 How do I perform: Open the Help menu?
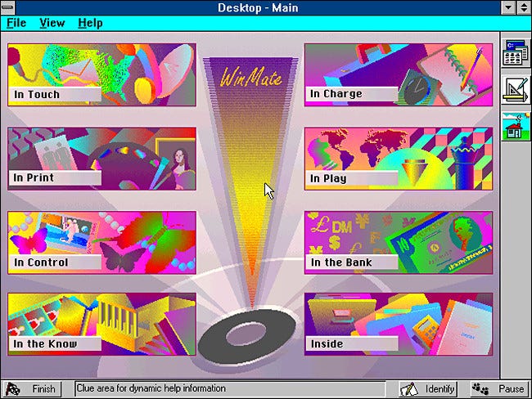[x=90, y=23]
